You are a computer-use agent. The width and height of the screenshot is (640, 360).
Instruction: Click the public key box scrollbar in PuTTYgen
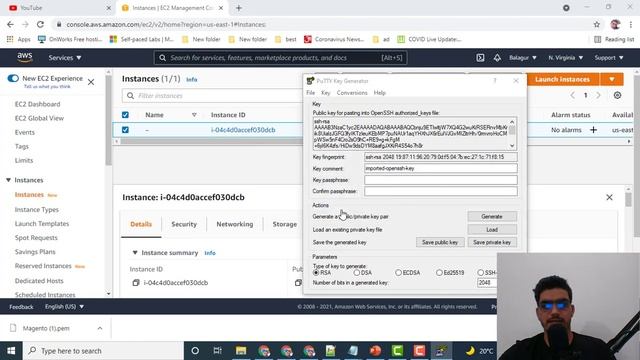click(512, 133)
